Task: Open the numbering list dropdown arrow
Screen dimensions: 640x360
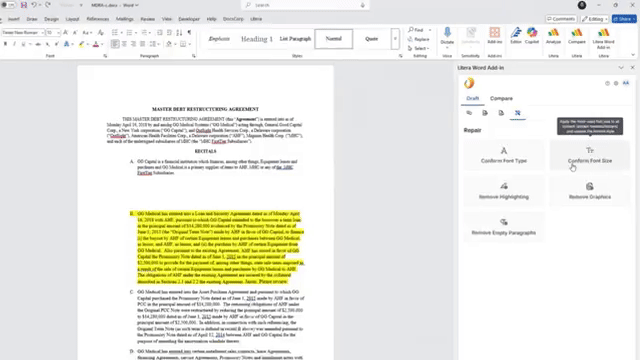Action: [x=136, y=32]
